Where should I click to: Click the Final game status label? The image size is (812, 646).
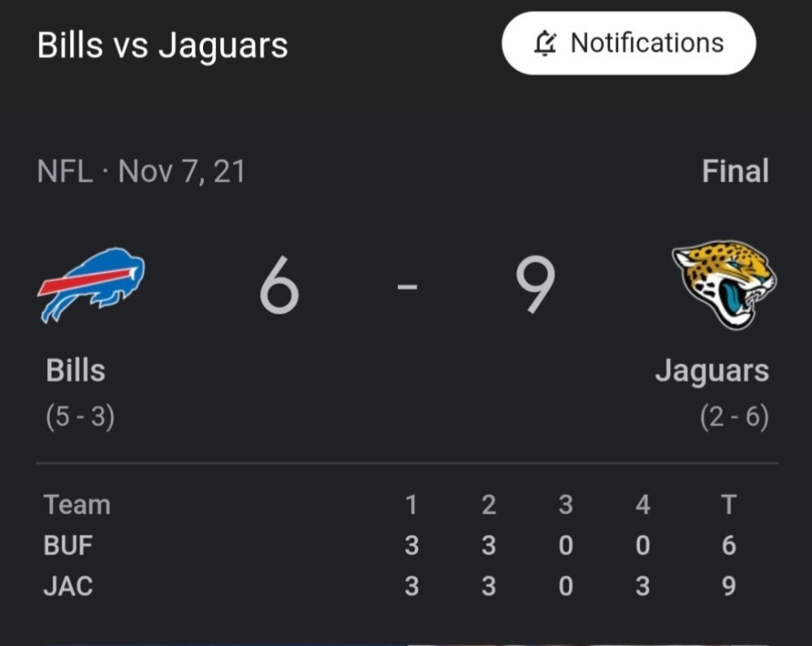click(736, 171)
